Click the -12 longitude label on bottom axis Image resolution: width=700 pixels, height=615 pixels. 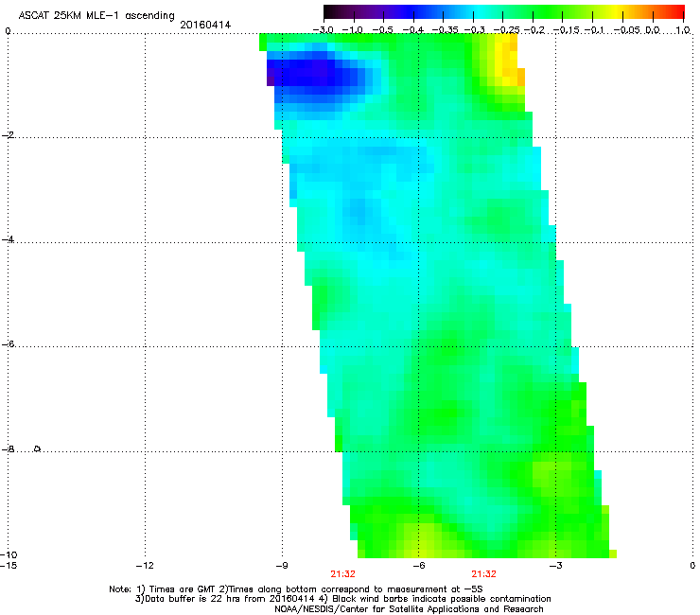click(145, 566)
